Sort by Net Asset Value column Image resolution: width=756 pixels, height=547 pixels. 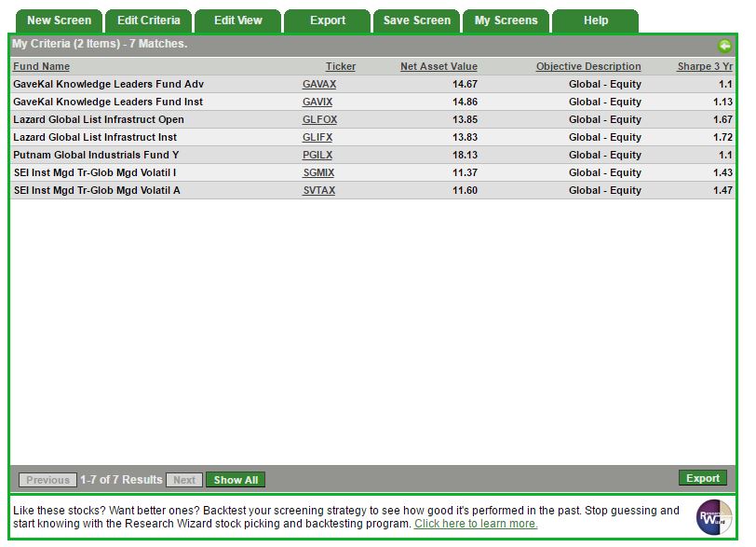[439, 66]
